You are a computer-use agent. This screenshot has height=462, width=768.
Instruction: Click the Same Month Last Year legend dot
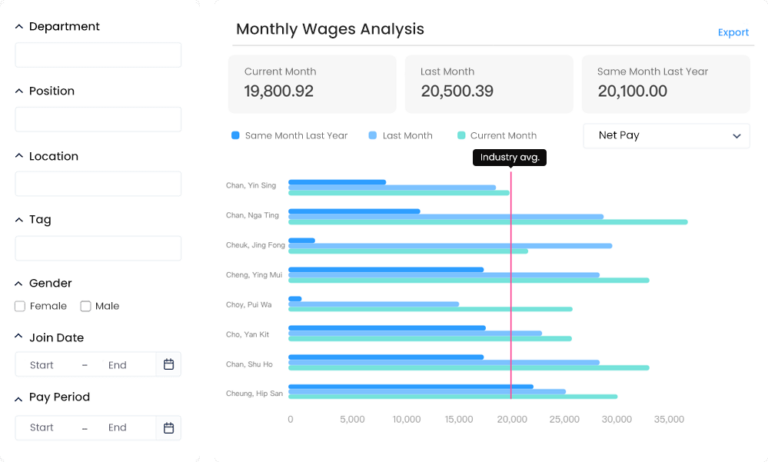pos(236,136)
